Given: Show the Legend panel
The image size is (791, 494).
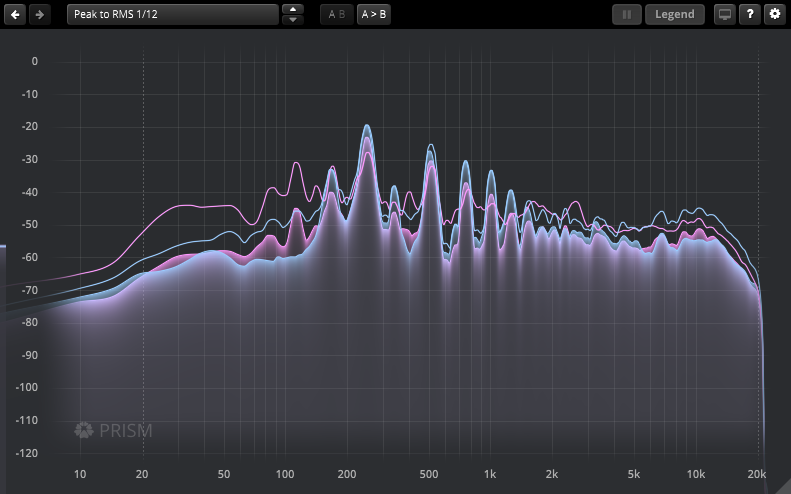Looking at the screenshot, I should [x=675, y=14].
